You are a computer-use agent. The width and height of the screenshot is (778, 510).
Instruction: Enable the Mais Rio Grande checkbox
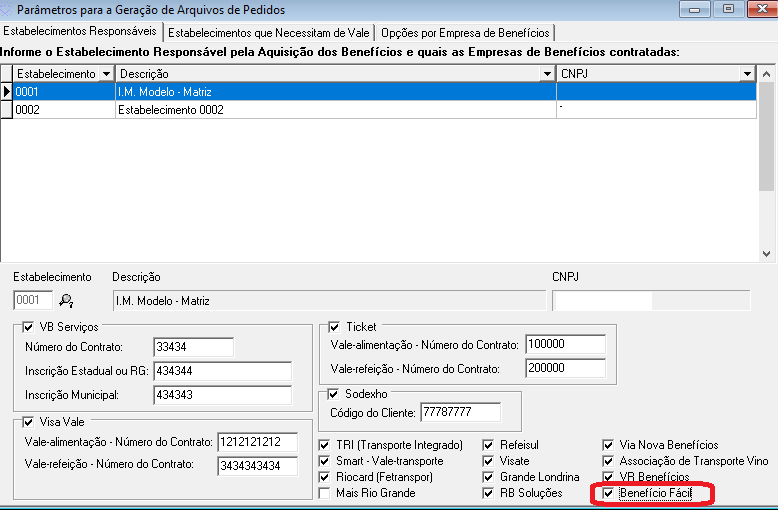point(325,493)
